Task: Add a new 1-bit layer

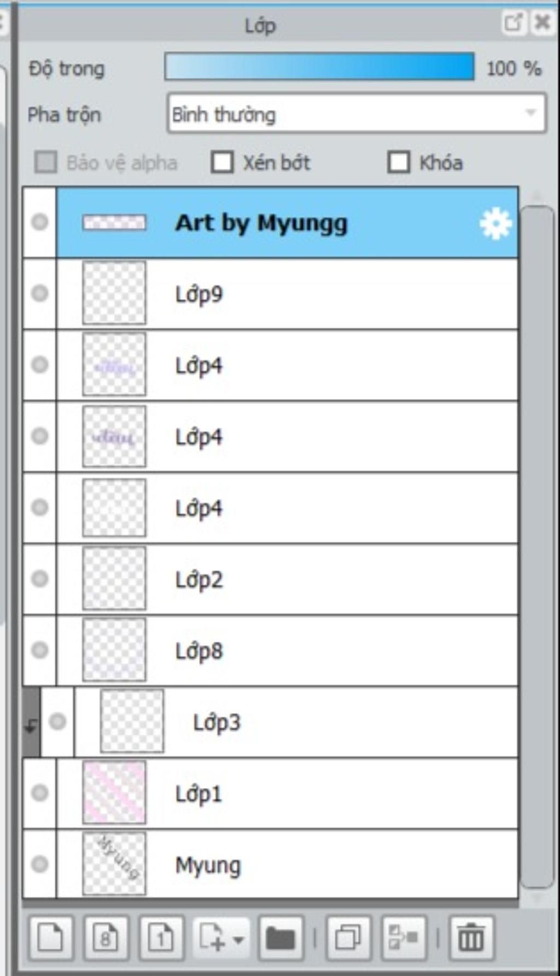Action: click(161, 938)
